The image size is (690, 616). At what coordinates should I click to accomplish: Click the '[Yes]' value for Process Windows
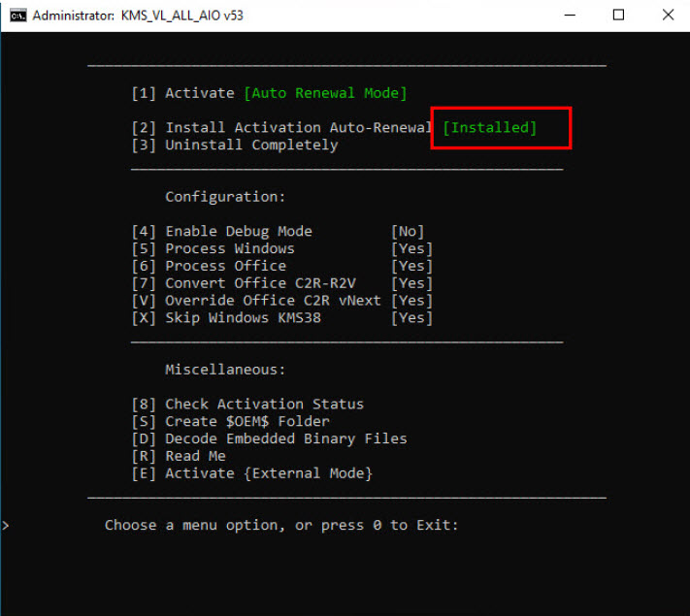(411, 248)
